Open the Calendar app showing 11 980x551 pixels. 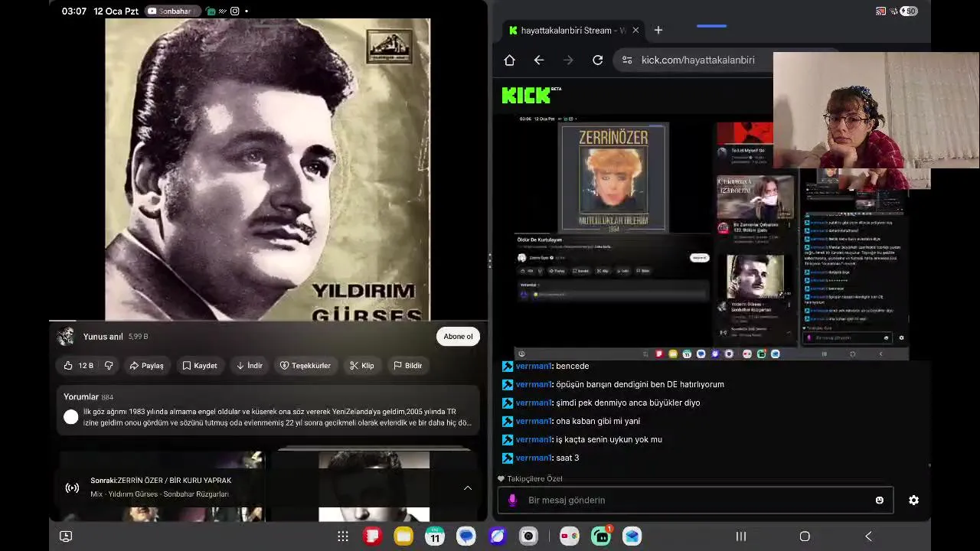[x=435, y=536]
